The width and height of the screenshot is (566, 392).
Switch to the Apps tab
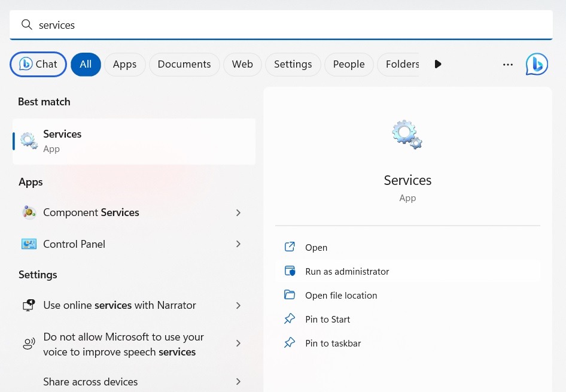point(124,64)
